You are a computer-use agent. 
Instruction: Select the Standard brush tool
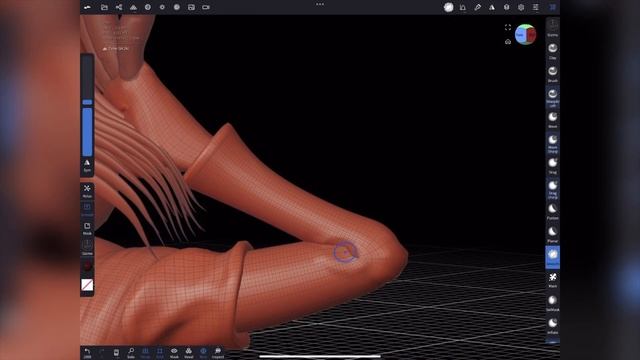tap(553, 97)
